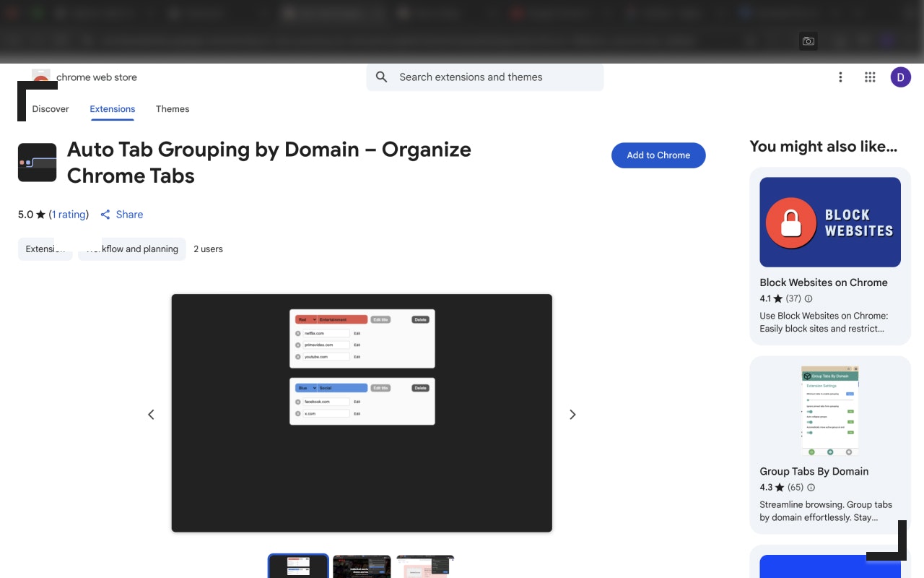Image resolution: width=924 pixels, height=578 pixels.
Task: Select the first screenshot thumbnail
Action: (298, 566)
